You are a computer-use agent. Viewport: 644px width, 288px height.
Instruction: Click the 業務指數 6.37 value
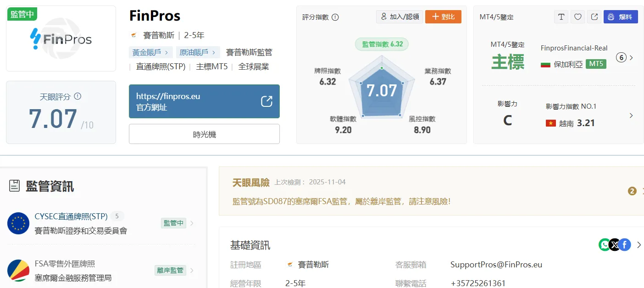point(438,82)
